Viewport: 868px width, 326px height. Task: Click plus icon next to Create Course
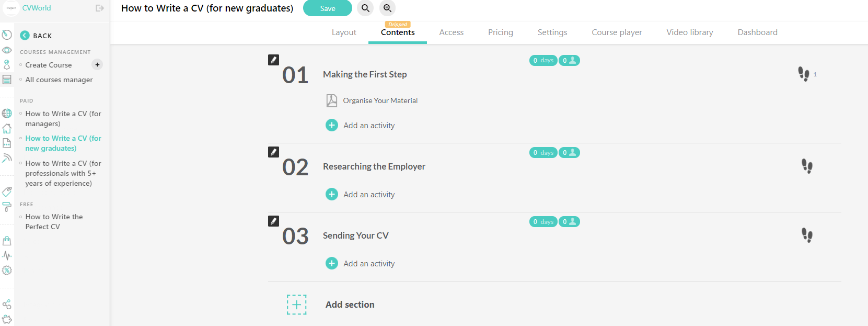click(x=97, y=65)
